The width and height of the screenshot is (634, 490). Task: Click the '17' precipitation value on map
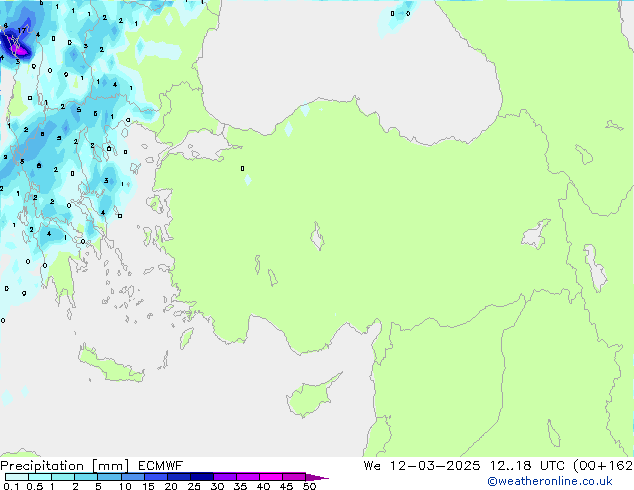tap(22, 30)
